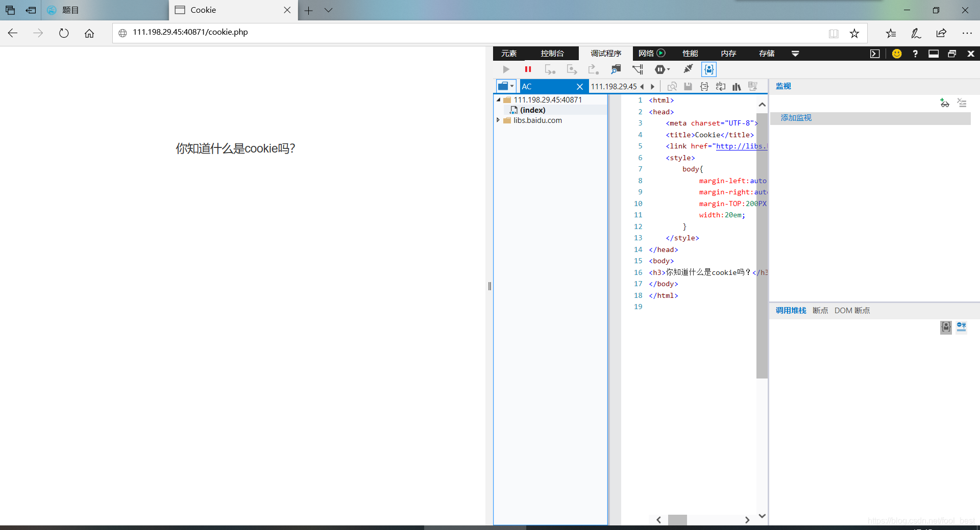The width and height of the screenshot is (980, 530).
Task: Open the exception behavior dropdown (stop icon)
Action: (662, 69)
